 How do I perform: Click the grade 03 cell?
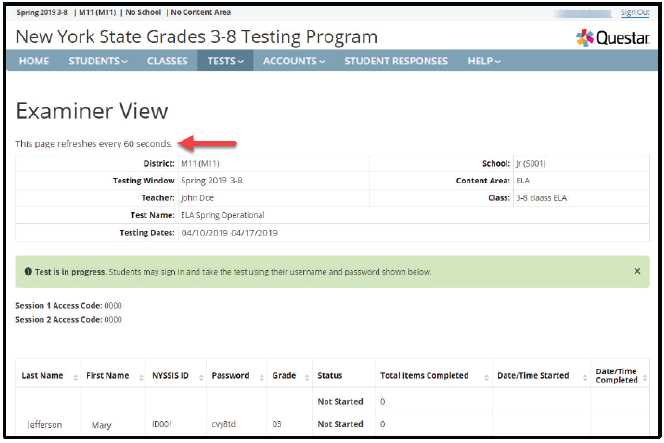click(277, 424)
